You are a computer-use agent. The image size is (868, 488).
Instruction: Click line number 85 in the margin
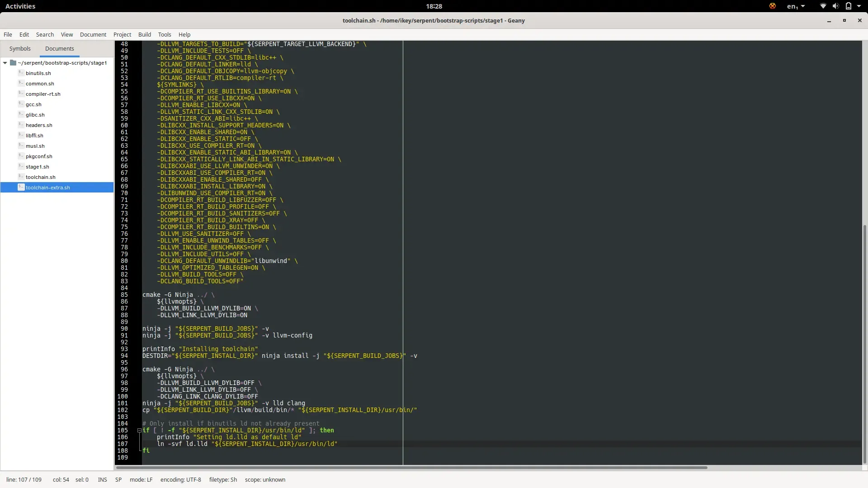coord(124,295)
